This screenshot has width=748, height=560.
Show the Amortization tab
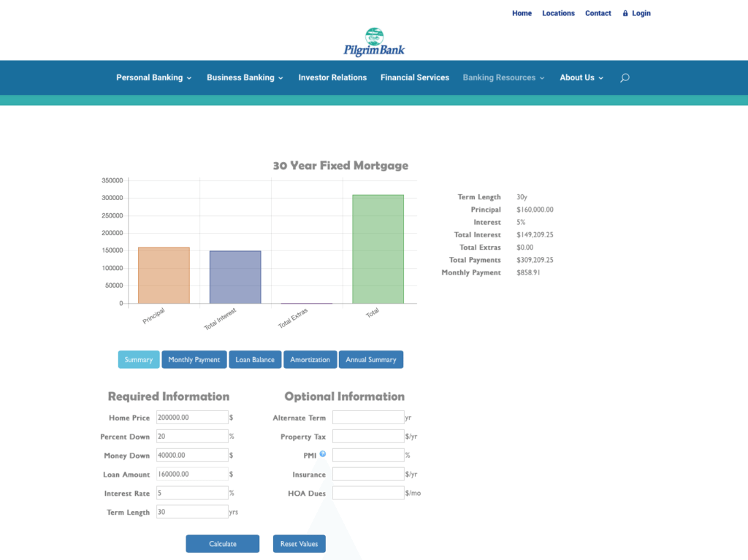310,360
